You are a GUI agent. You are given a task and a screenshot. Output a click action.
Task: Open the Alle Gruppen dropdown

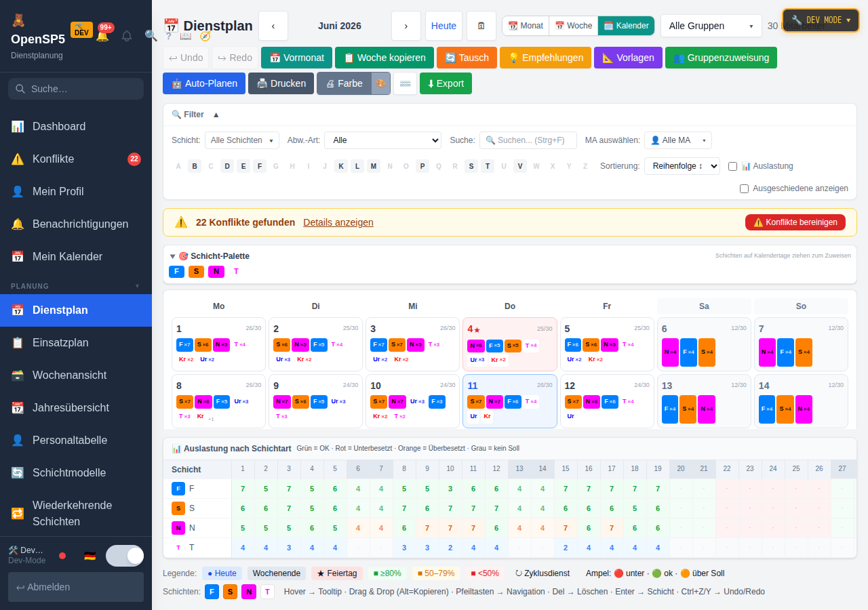(x=711, y=26)
